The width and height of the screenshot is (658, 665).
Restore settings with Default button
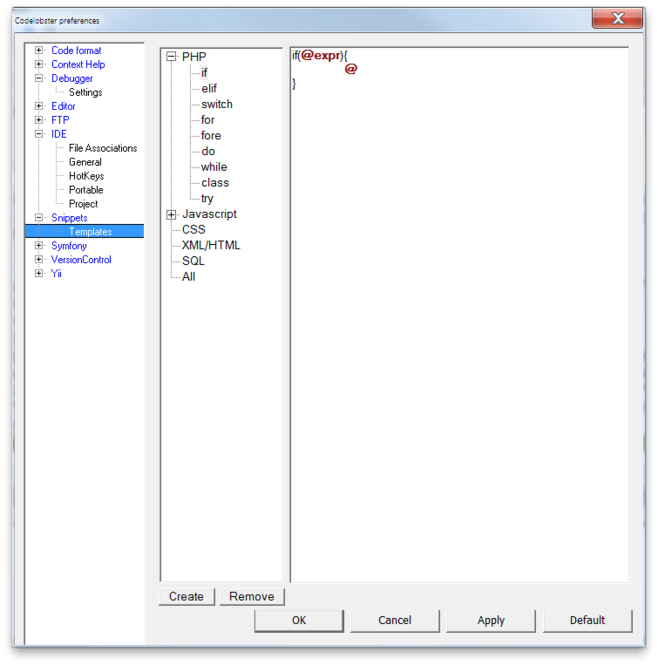tap(588, 620)
